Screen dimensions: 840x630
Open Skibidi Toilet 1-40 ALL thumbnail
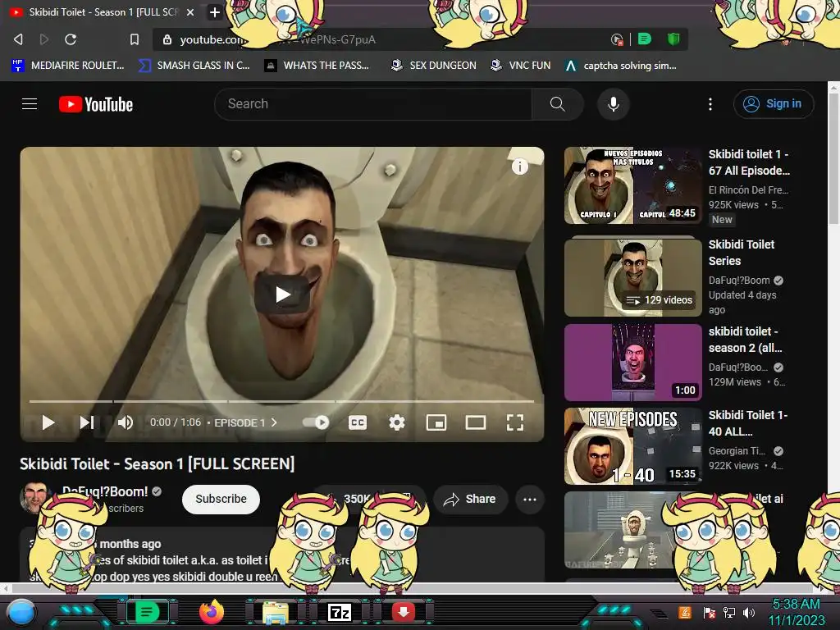[632, 446]
